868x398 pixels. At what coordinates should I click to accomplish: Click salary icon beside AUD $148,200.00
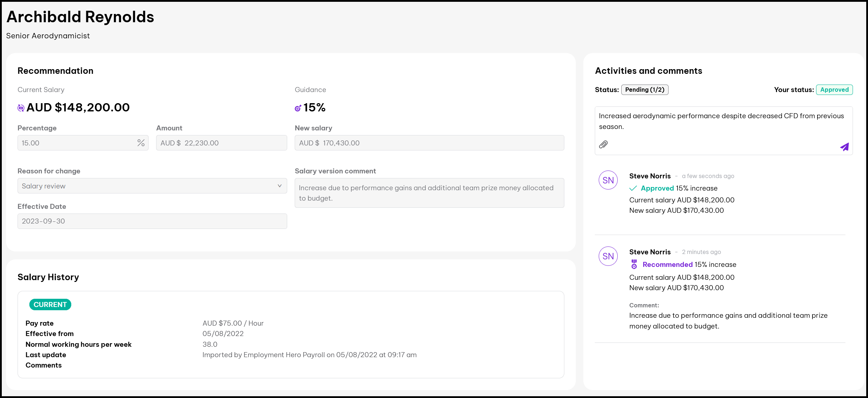(x=21, y=108)
